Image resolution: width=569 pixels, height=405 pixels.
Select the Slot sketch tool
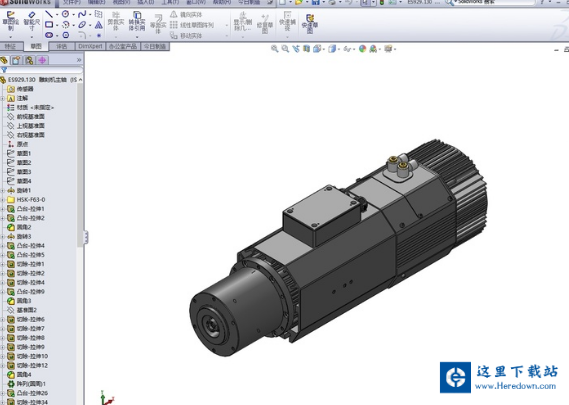coord(49,35)
